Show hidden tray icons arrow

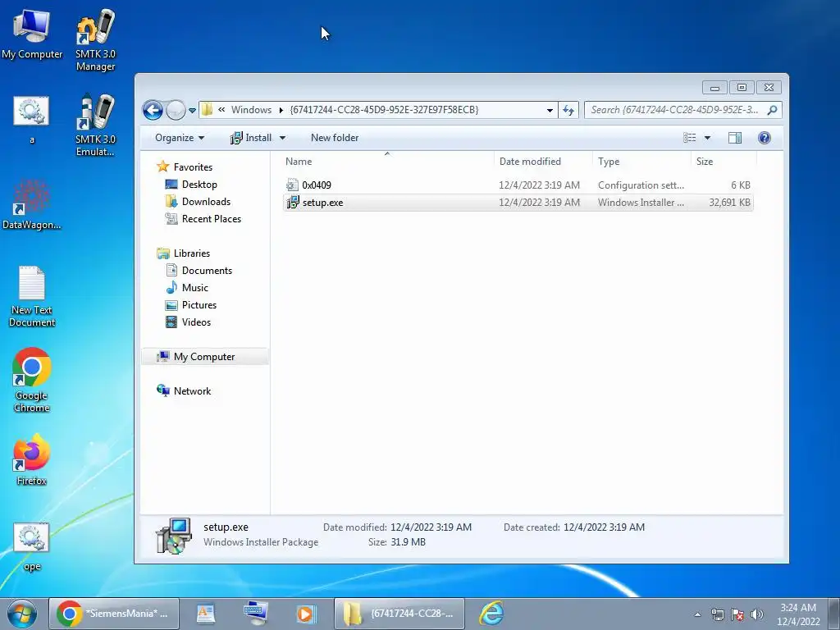click(697, 614)
